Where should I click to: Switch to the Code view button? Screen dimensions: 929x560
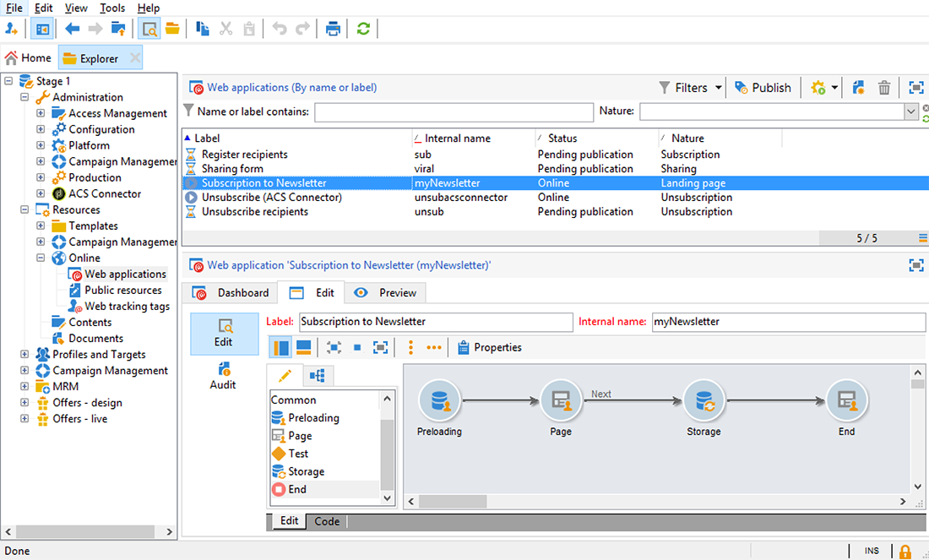click(x=327, y=521)
